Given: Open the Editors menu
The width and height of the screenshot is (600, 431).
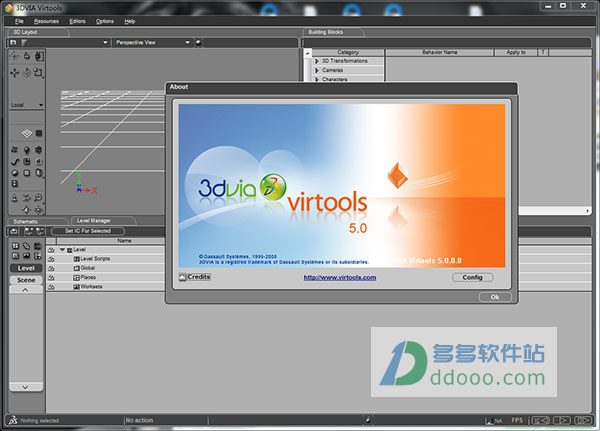Looking at the screenshot, I should (x=77, y=21).
